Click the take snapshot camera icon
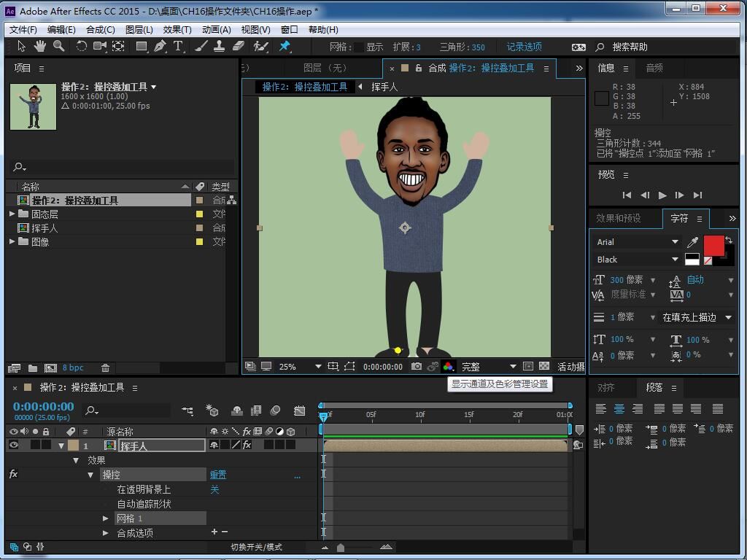Screen dimensions: 747x560 click(417, 366)
